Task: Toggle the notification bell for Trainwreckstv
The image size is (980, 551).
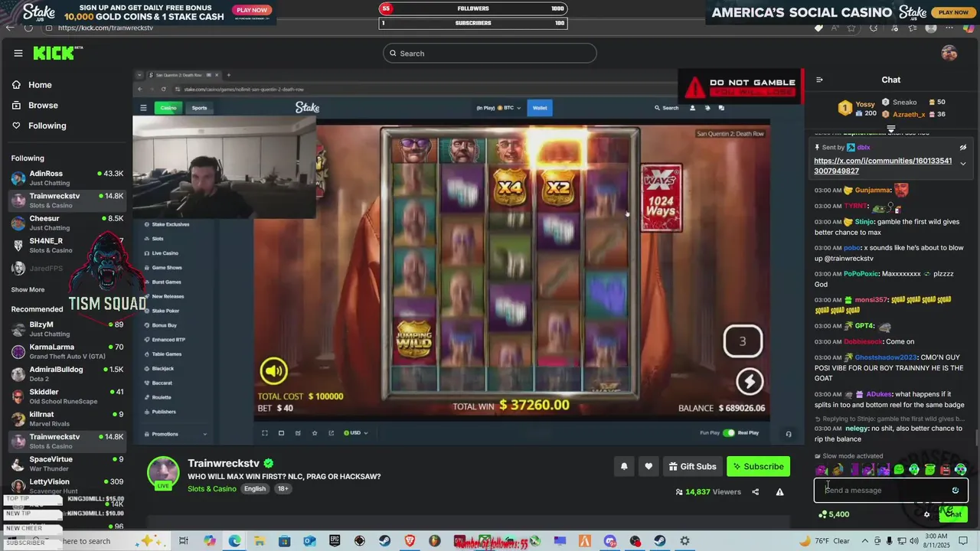Action: pos(624,466)
